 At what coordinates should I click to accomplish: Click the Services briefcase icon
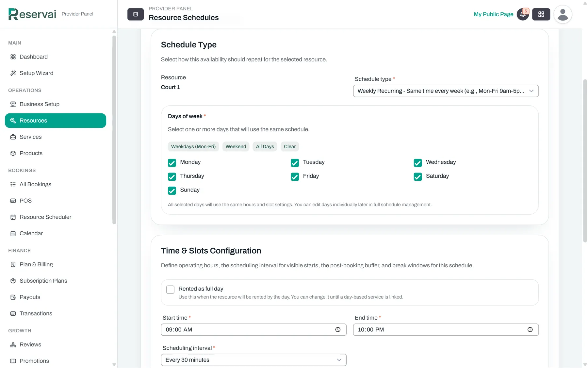13,137
